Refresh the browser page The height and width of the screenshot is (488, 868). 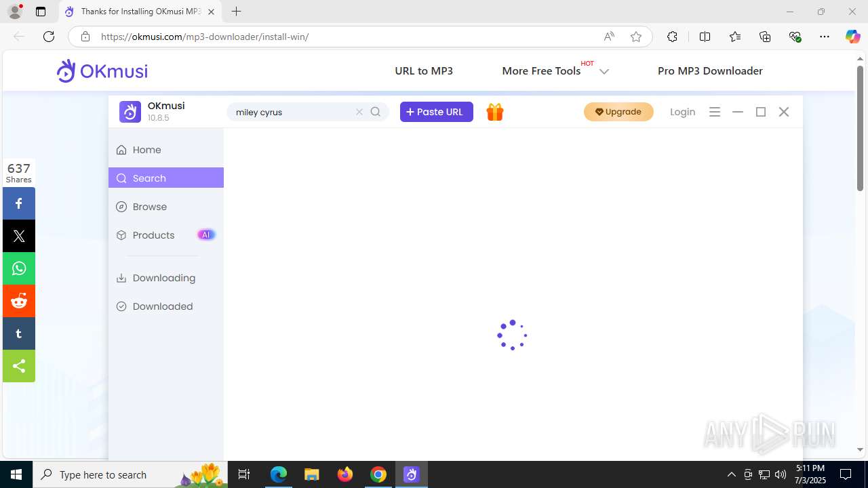49,37
